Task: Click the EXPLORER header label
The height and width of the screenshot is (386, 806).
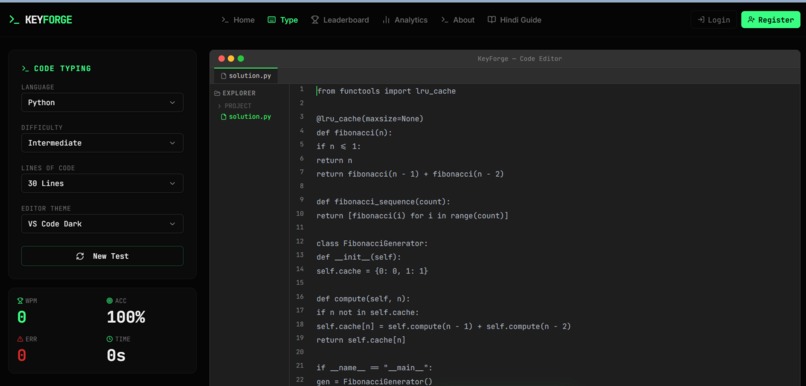Action: click(x=239, y=94)
